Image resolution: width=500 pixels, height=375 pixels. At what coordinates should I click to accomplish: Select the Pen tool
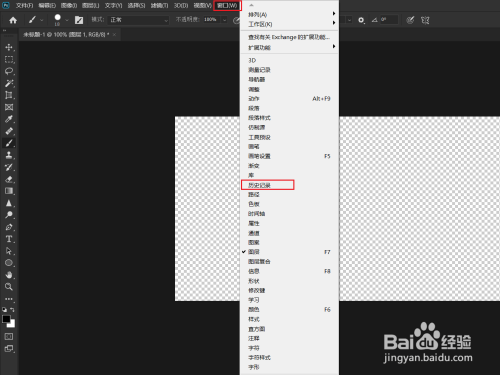point(9,227)
